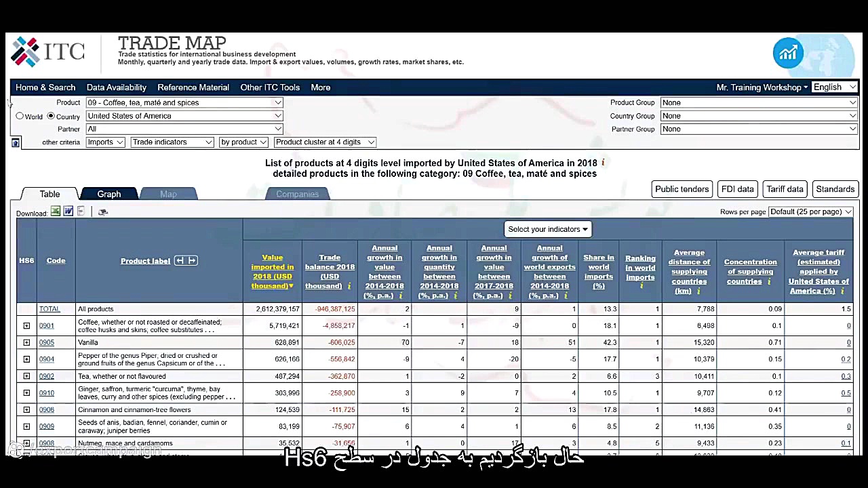The height and width of the screenshot is (488, 868).
Task: Show info for annual growth of world exports
Action: click(x=566, y=296)
